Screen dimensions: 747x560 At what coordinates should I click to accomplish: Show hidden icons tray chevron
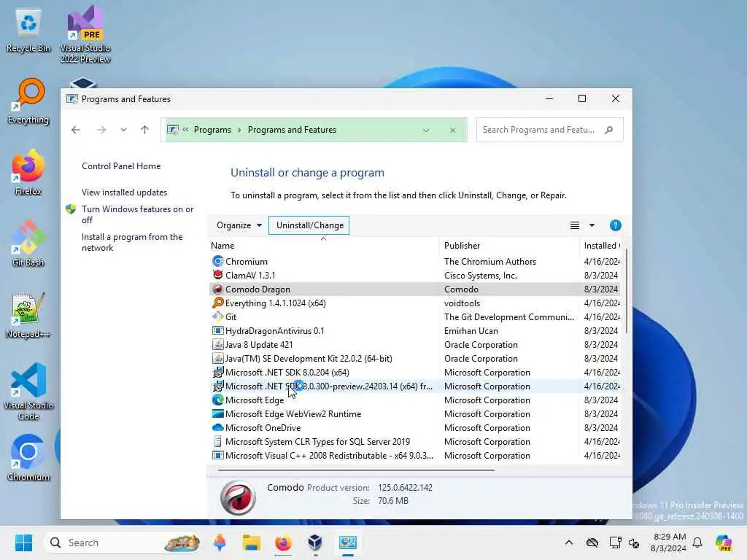pyautogui.click(x=569, y=542)
